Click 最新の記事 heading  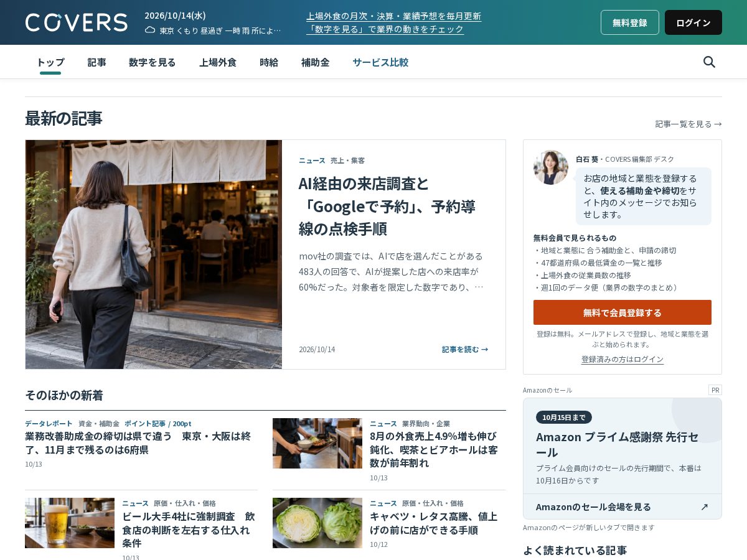tap(63, 118)
